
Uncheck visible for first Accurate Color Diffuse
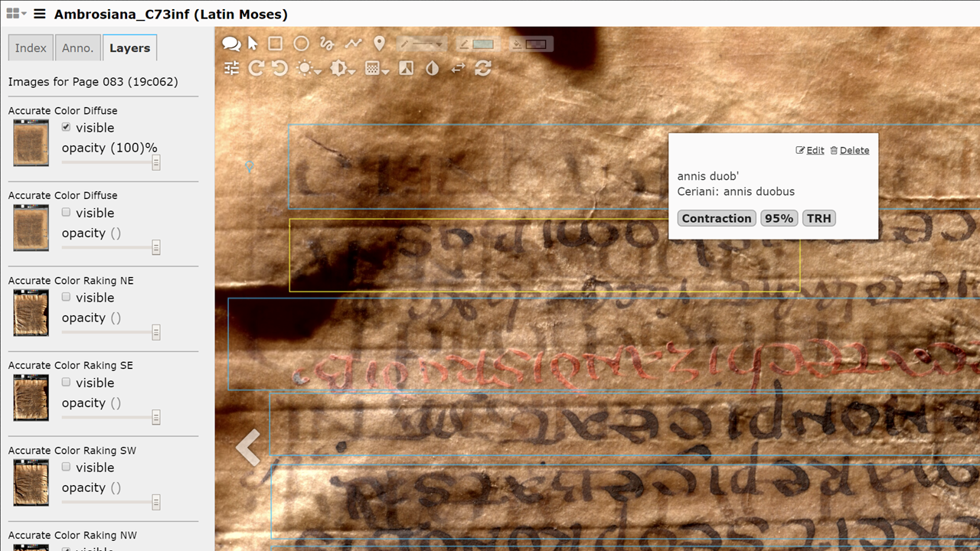pyautogui.click(x=66, y=127)
